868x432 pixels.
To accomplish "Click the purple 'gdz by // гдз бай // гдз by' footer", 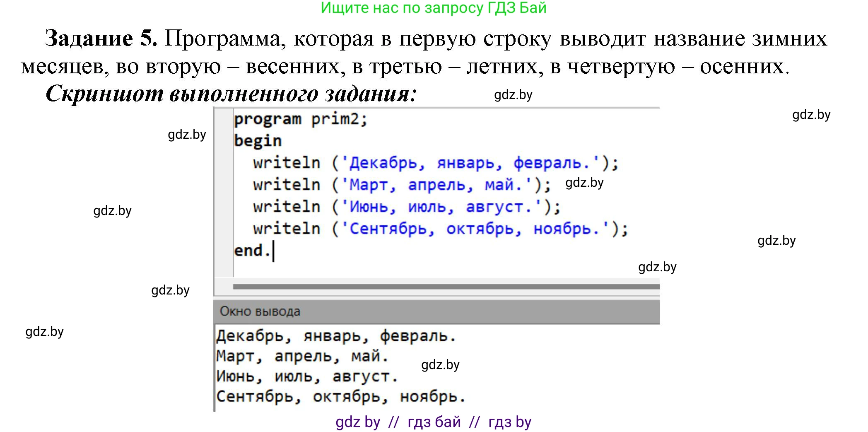I will [x=433, y=422].
